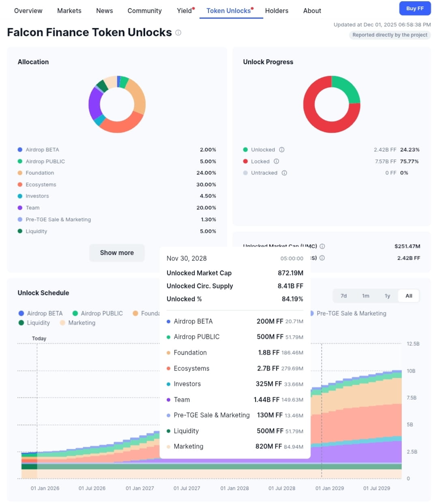Click the Today marker on the chart
This screenshot has height=504, width=438.
pyautogui.click(x=39, y=338)
